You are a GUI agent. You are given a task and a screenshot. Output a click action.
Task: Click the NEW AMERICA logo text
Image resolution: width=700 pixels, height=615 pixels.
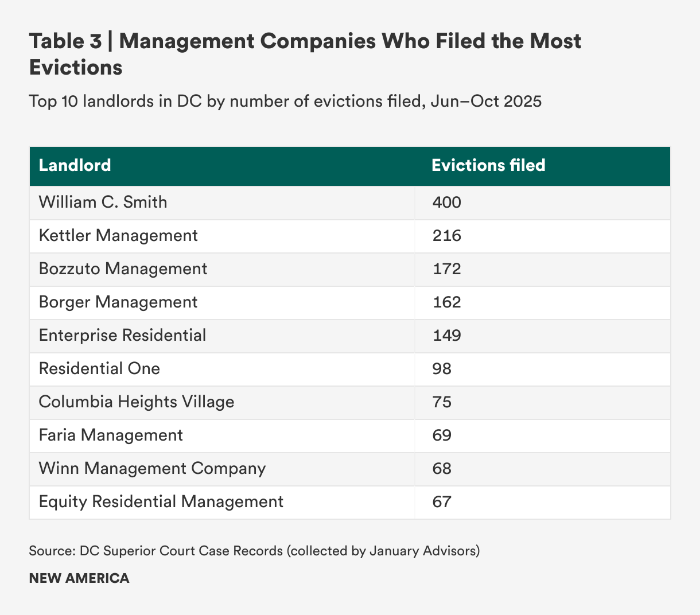(x=79, y=578)
